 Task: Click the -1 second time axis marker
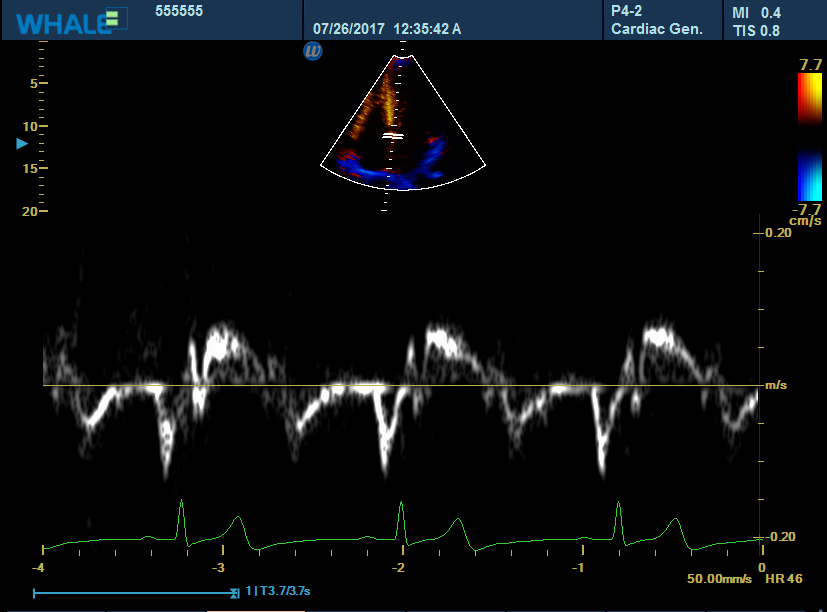[579, 568]
